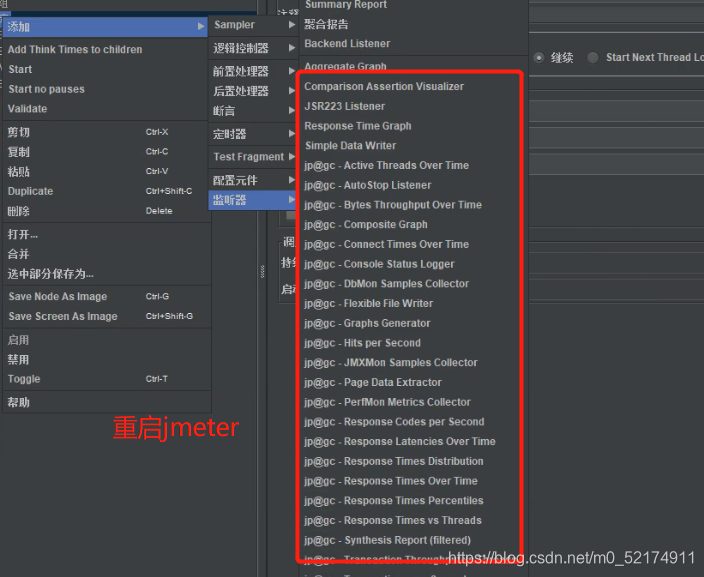Add jp@gc - Active Threads Over Time

click(413, 165)
